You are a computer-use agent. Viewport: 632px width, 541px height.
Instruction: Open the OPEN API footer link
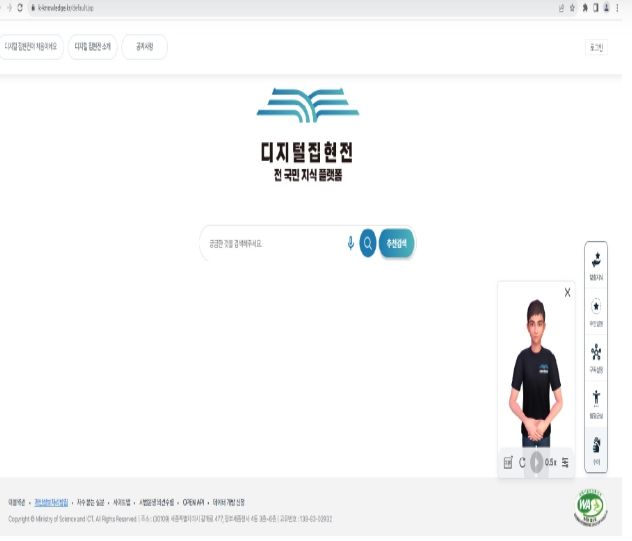tap(193, 502)
